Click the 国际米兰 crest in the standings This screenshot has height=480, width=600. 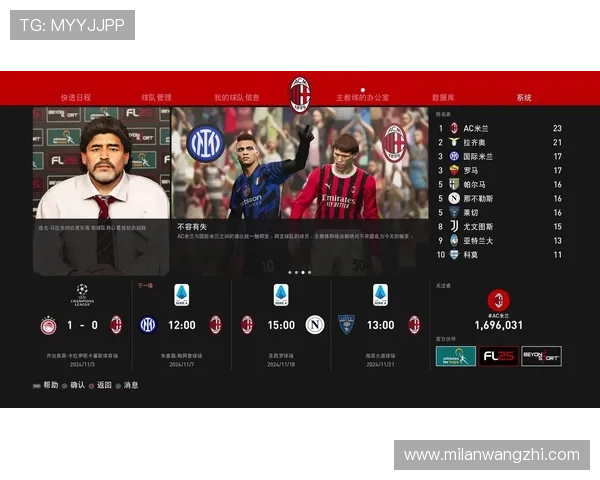point(454,156)
